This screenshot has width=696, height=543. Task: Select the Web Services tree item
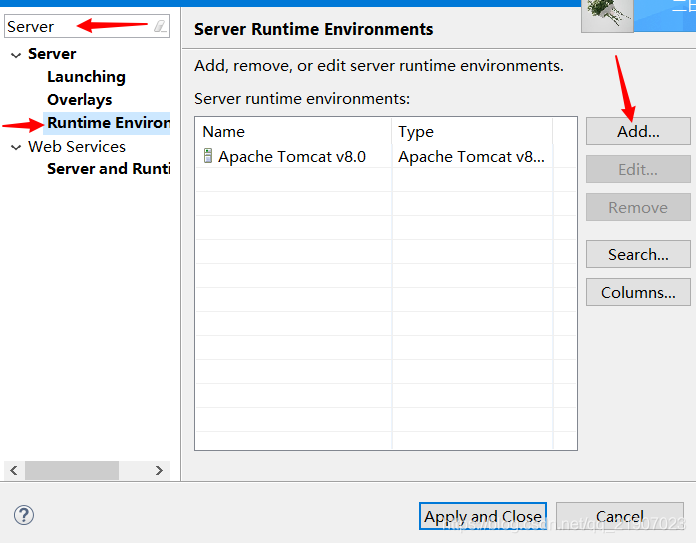[x=77, y=147]
